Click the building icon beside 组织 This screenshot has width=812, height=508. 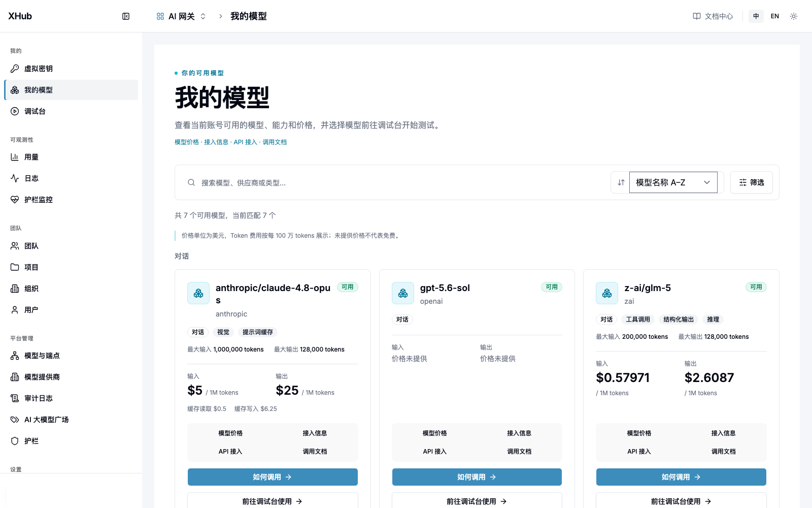pos(15,289)
